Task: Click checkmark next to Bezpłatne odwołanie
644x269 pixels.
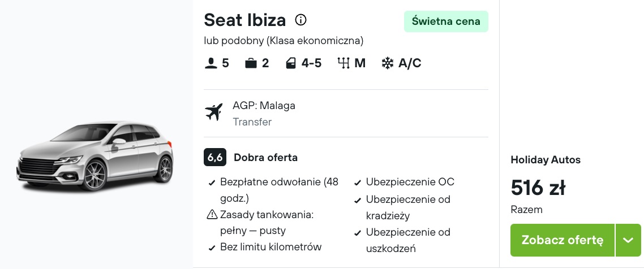Action: click(x=212, y=183)
